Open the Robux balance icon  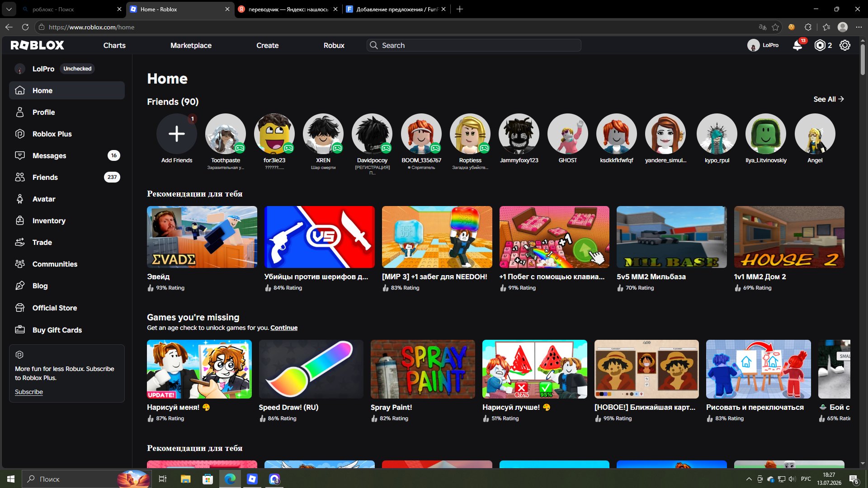[820, 45]
